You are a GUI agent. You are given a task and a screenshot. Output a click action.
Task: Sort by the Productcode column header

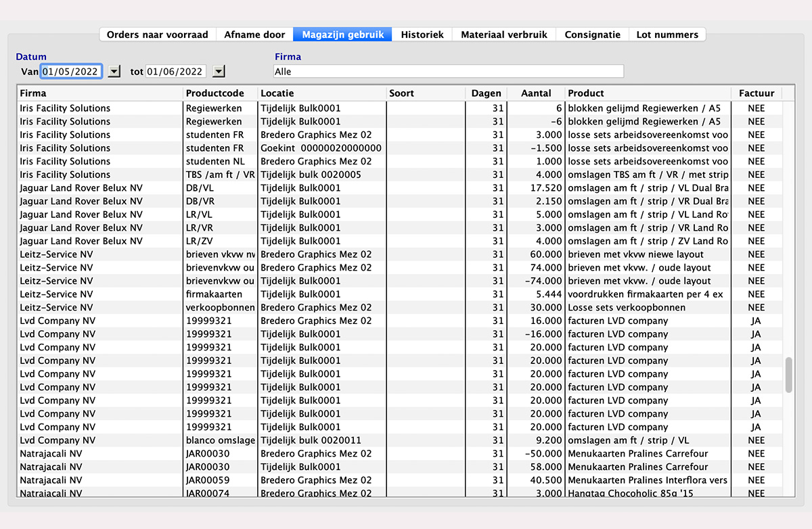point(221,93)
